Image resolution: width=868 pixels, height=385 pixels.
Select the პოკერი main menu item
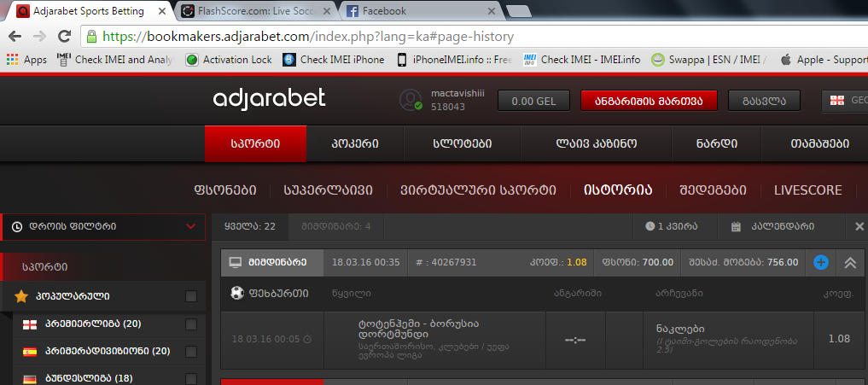355,144
